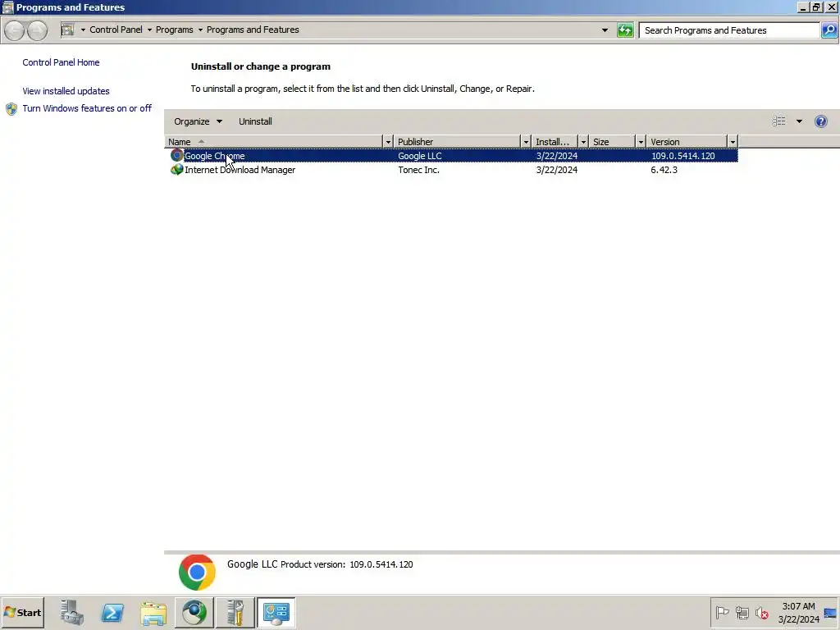Click the large Chrome logo in details pane
The width and height of the screenshot is (840, 630).
coord(197,573)
